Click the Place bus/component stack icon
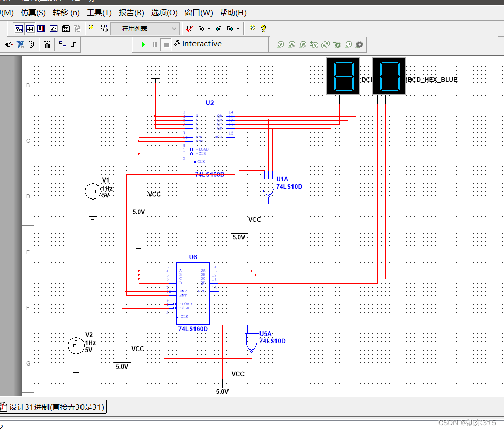Image resolution: width=504 pixels, height=431 pixels. click(47, 44)
